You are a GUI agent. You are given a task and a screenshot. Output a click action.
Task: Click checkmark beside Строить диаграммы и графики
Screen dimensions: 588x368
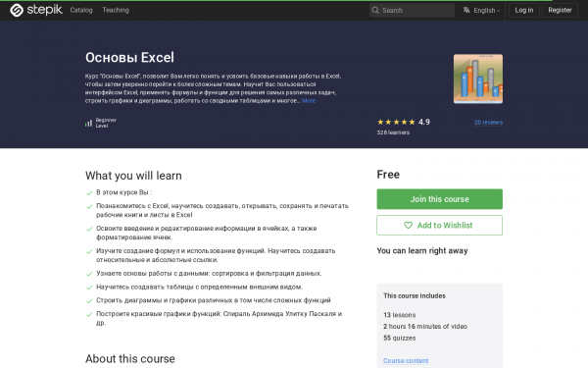(x=89, y=301)
